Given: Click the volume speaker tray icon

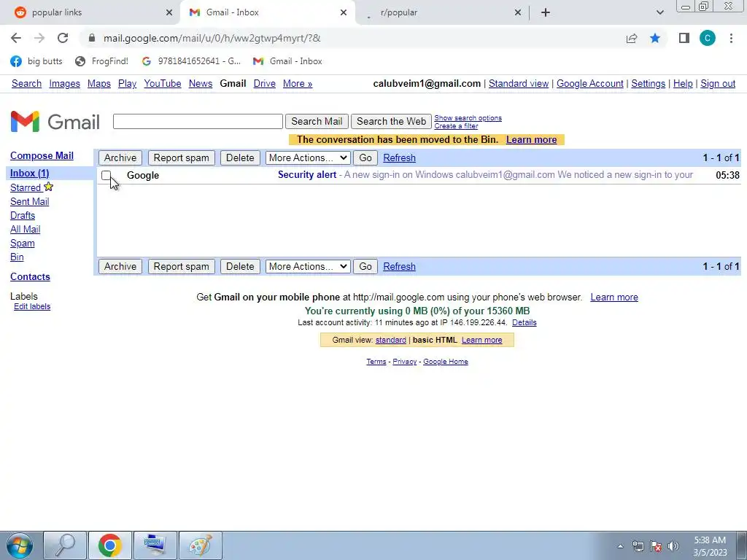Looking at the screenshot, I should point(673,546).
